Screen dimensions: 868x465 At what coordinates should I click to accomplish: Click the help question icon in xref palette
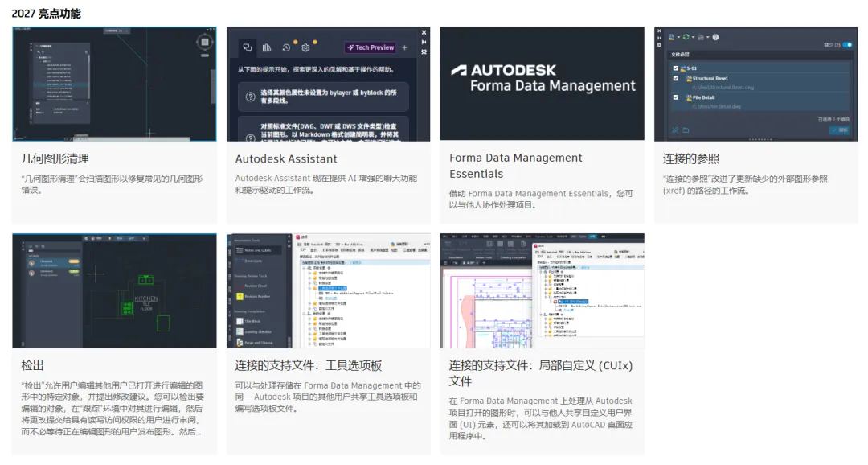click(x=715, y=37)
